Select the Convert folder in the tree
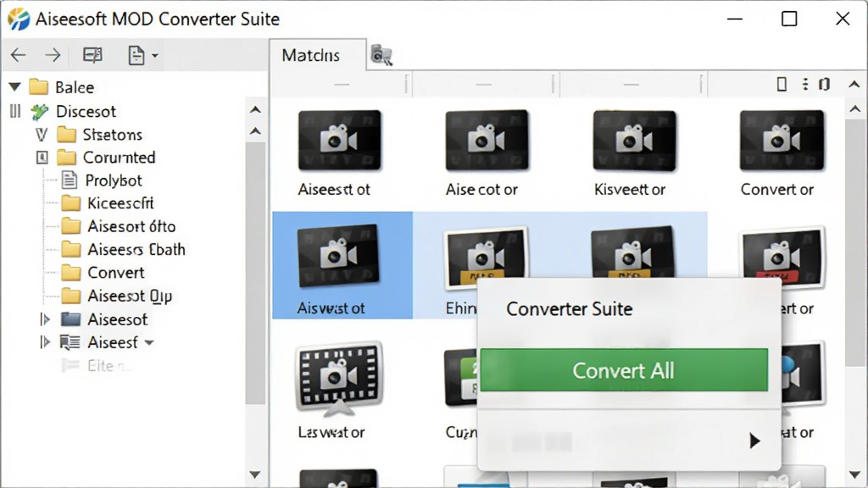The width and height of the screenshot is (868, 488). pos(103,273)
